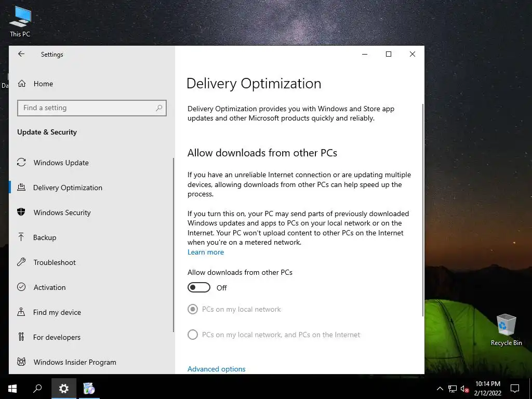Go to Settings Home
The height and width of the screenshot is (399, 532).
[43, 84]
